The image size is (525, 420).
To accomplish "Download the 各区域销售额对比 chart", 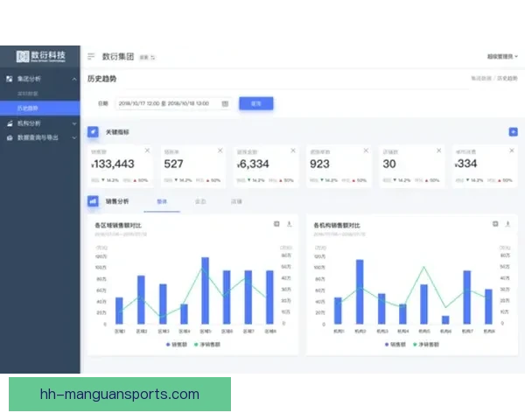I will pos(290,224).
